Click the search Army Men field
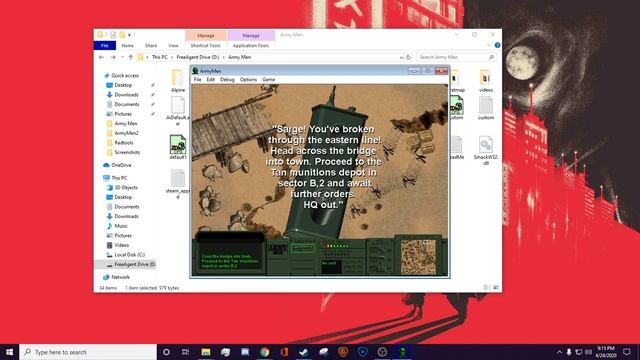This screenshot has height=360, width=640. pos(456,57)
